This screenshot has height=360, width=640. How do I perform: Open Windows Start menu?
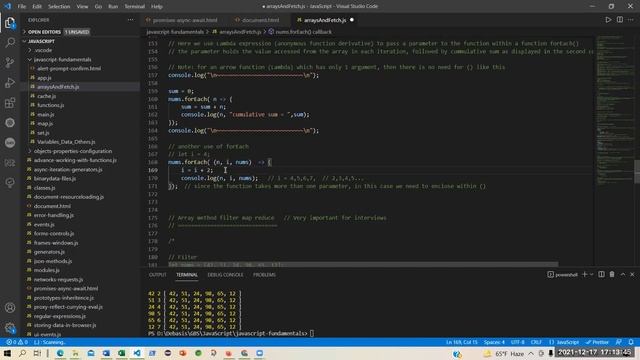coord(7,353)
